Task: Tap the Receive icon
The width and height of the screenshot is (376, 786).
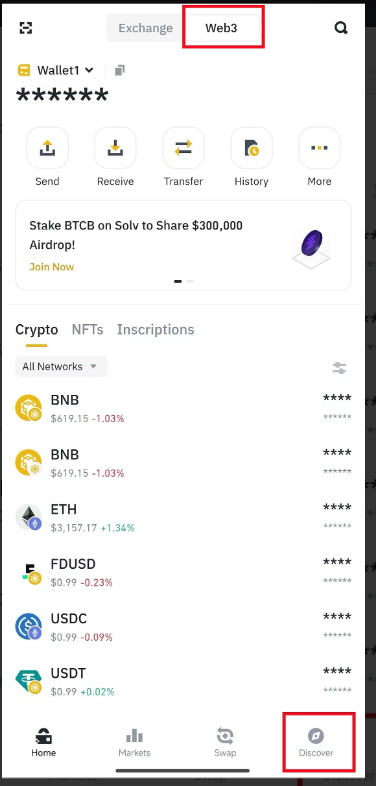Action: tap(115, 148)
